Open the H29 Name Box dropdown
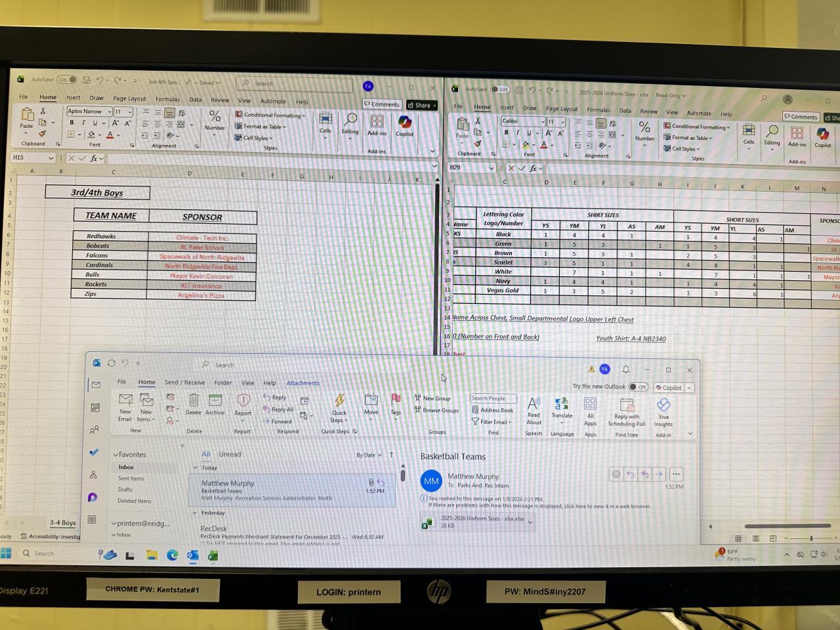 tap(490, 168)
